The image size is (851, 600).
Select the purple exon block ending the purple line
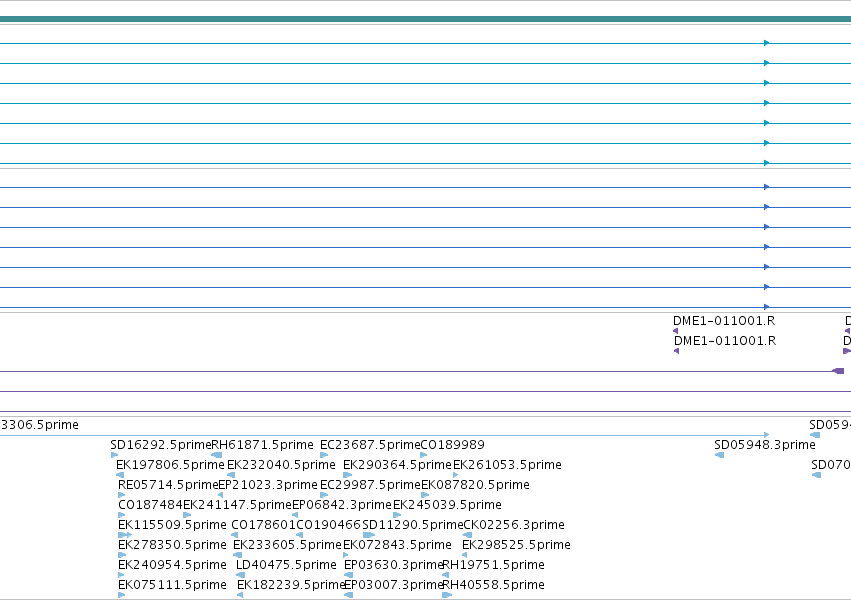[x=839, y=371]
